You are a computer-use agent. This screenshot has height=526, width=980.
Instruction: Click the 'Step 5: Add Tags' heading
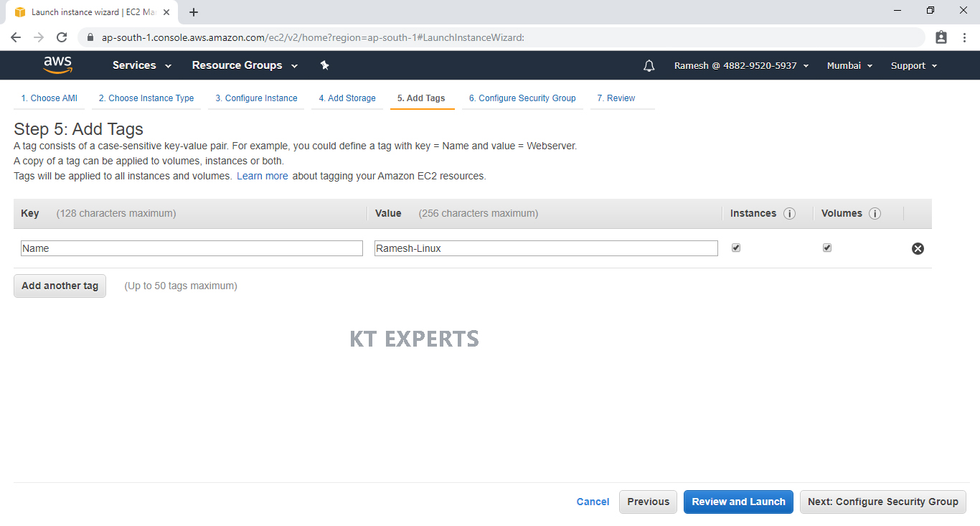79,129
